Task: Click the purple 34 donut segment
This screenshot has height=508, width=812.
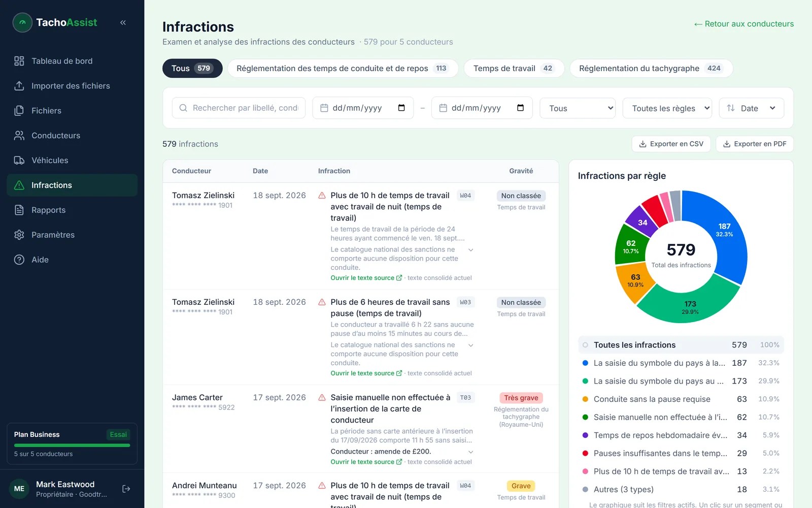Action: tap(641, 222)
